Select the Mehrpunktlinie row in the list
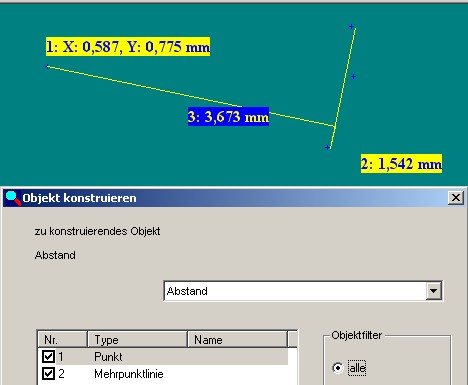This screenshot has height=385, width=468. 163,374
